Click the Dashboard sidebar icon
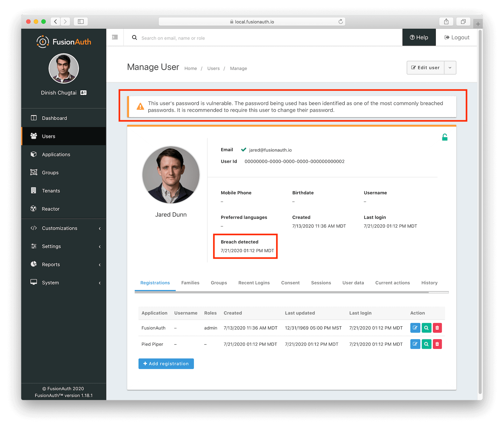Screen dimensions: 504x428 (34, 118)
